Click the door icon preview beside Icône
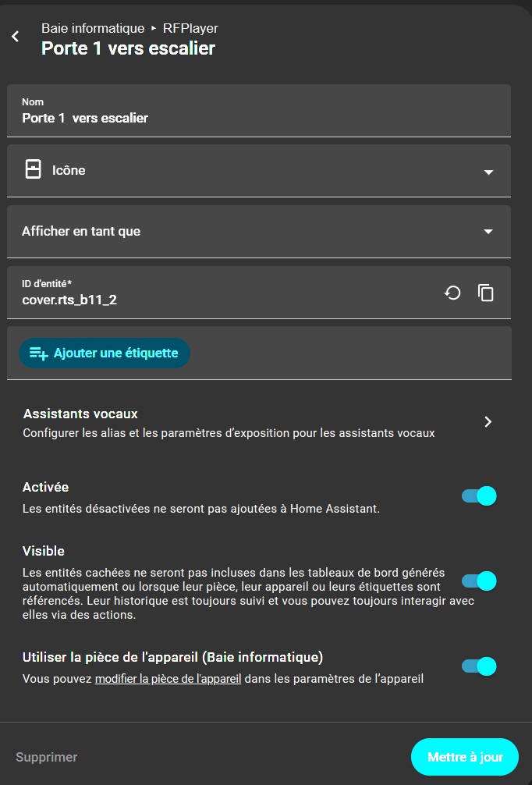The image size is (532, 785). (33, 169)
